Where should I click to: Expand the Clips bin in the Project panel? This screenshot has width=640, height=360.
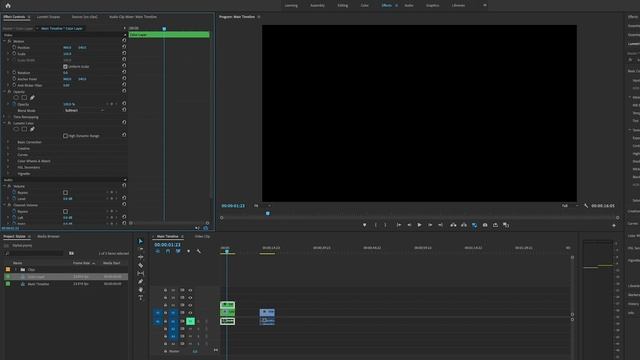tap(16, 269)
